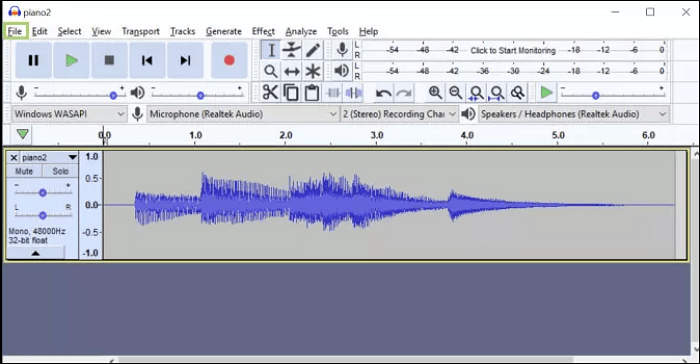
Task: Collapse the piano2 track with up arrow
Action: pos(36,253)
